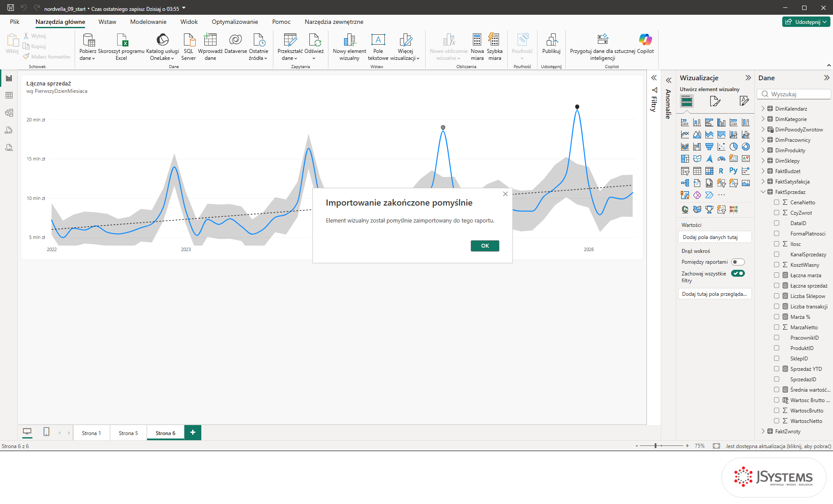Screen dimensions: 833x504
Task: Select the Python visual icon
Action: (734, 171)
